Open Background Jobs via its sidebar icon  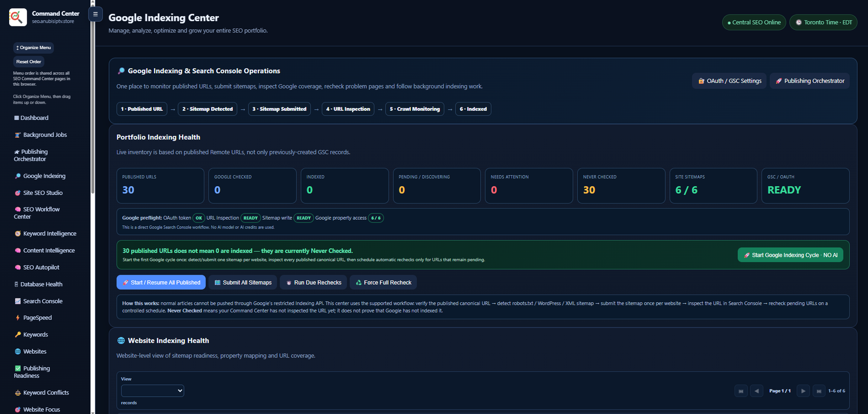click(17, 135)
